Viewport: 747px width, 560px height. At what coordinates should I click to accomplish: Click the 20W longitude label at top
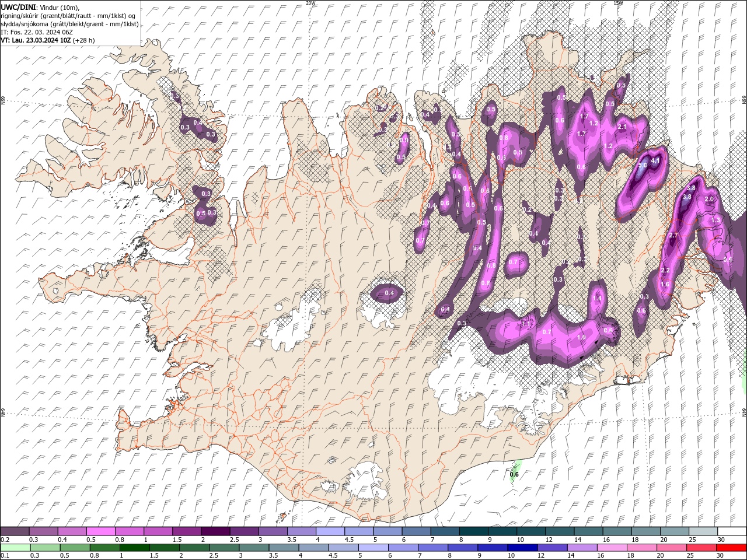[x=310, y=3]
